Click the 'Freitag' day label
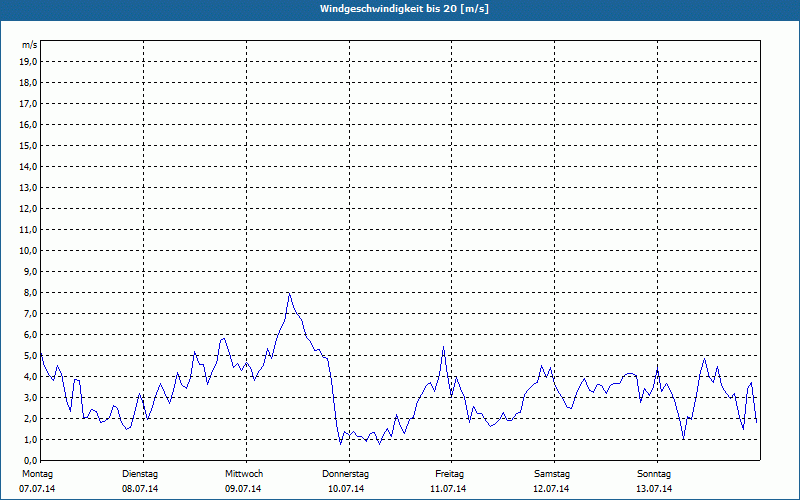The height and width of the screenshot is (500, 800). coord(450,473)
